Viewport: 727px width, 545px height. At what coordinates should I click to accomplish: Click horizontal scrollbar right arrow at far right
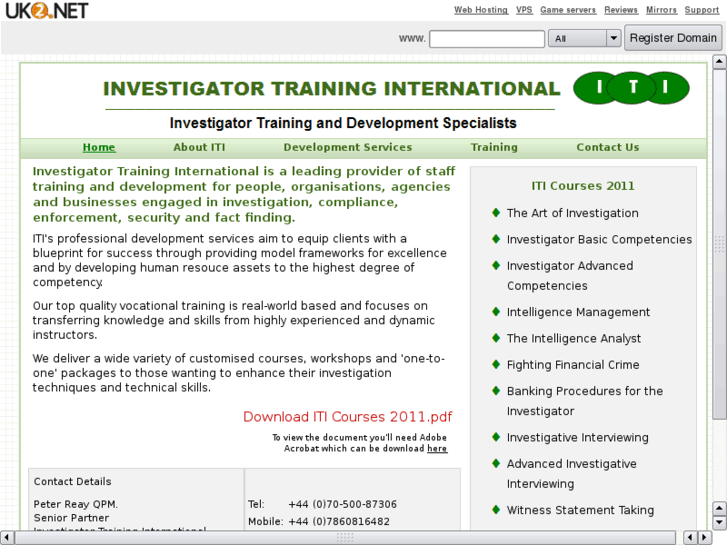pyautogui.click(x=705, y=538)
